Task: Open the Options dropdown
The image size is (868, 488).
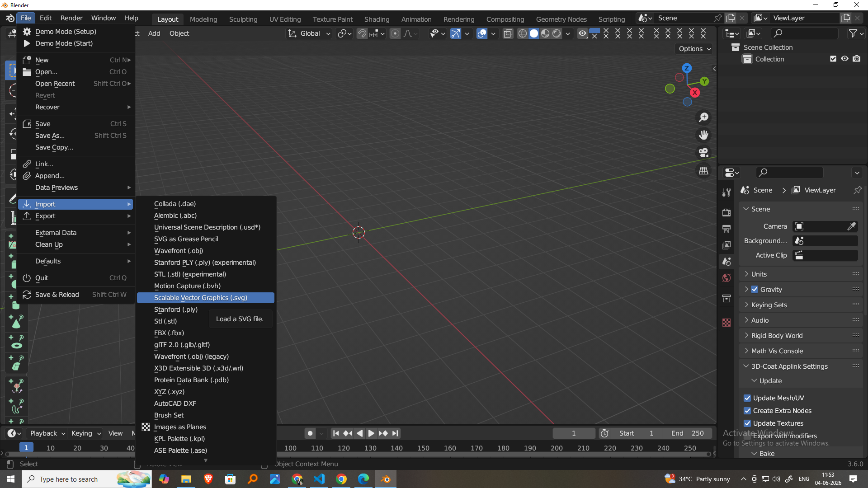Action: tap(694, 49)
